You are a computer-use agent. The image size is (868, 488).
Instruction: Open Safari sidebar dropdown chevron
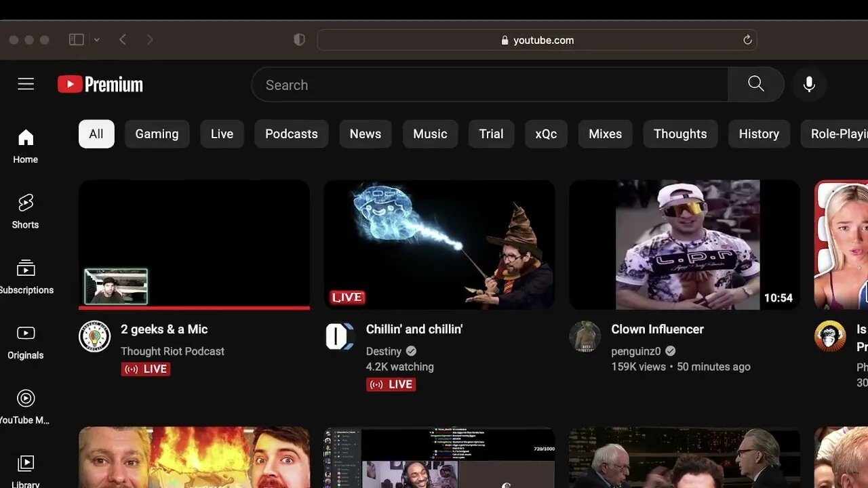96,40
